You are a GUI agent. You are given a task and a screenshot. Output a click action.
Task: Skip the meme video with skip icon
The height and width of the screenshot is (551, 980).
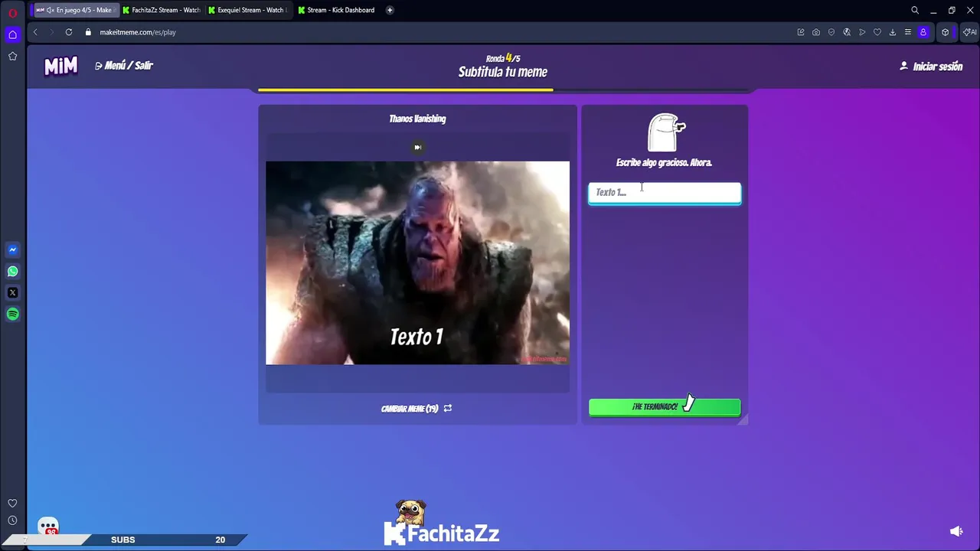(x=417, y=147)
